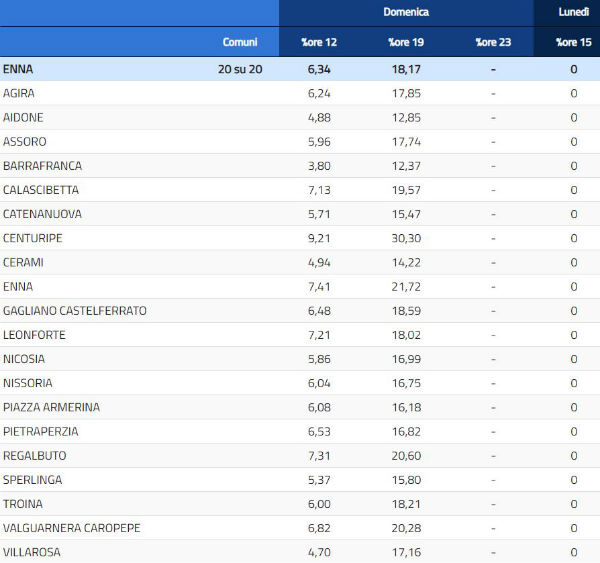Click LEONFORTE's 7,21 value
600x563 pixels.
pos(319,335)
